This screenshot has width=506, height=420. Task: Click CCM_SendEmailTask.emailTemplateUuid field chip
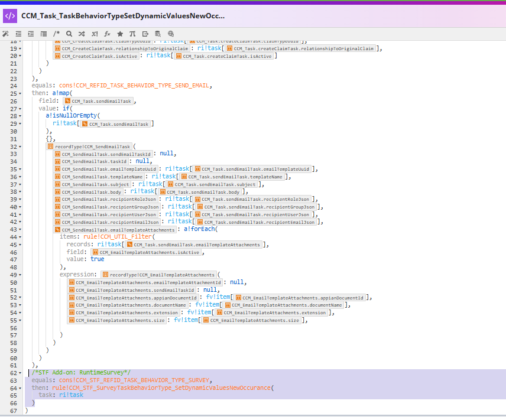[x=106, y=169]
